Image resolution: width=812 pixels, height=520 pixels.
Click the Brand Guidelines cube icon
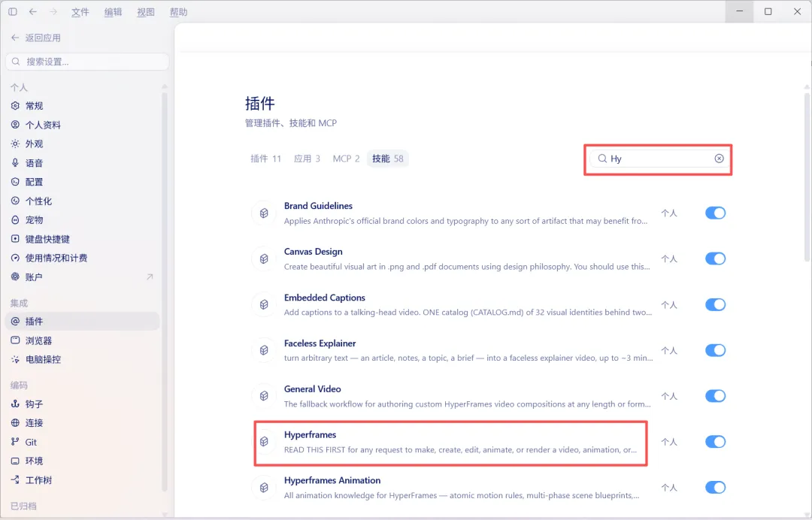click(264, 213)
